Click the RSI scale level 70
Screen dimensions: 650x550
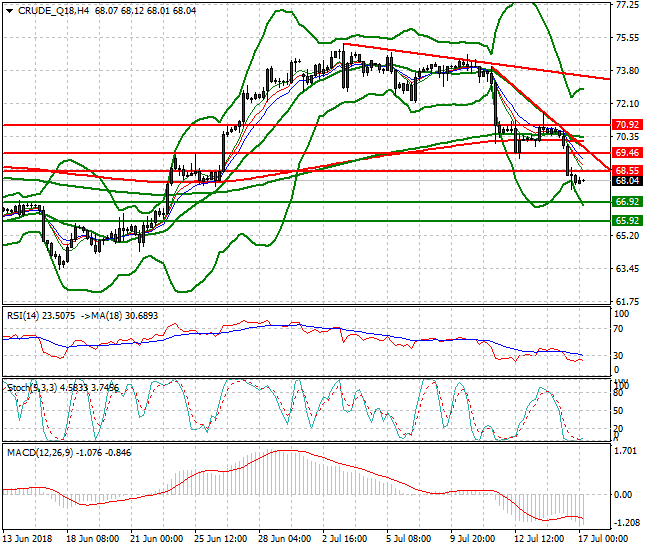[618, 329]
